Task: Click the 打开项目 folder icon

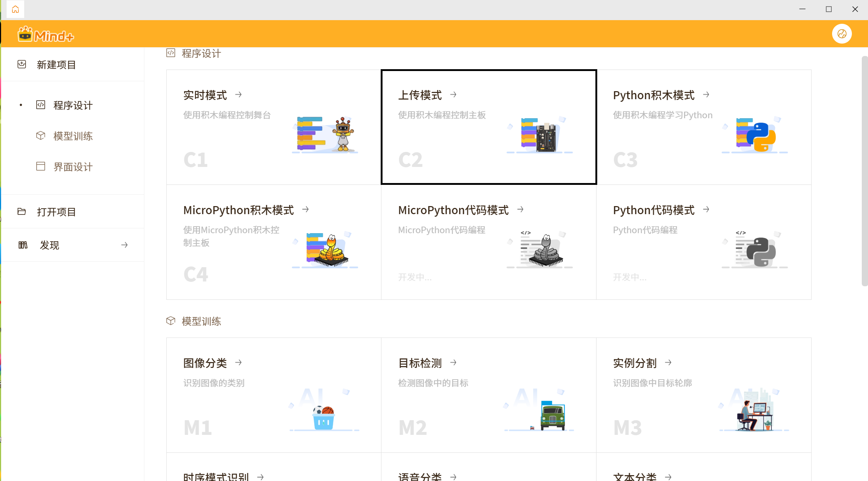Action: (22, 212)
